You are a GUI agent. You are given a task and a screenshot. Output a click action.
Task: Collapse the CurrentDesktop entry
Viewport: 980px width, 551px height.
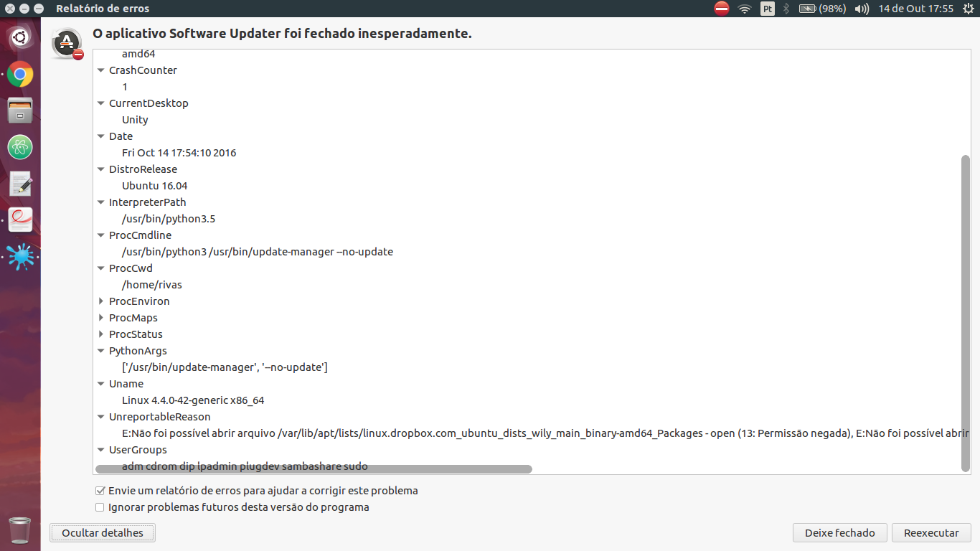point(101,103)
